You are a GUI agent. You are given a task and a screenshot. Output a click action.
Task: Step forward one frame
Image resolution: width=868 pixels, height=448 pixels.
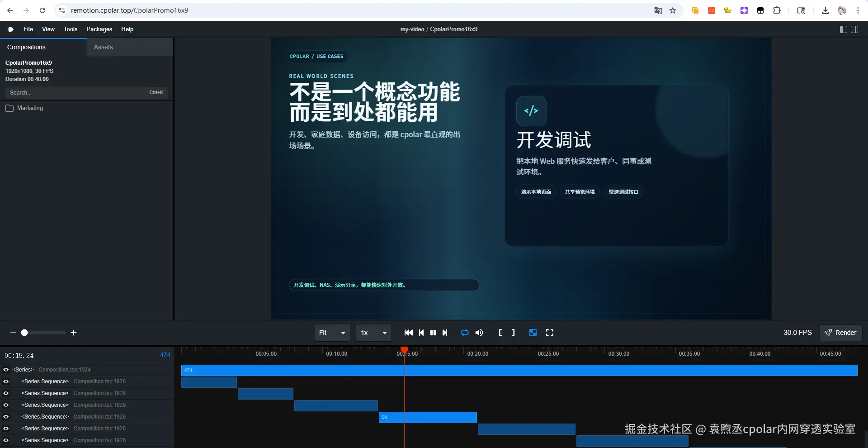[x=445, y=333]
